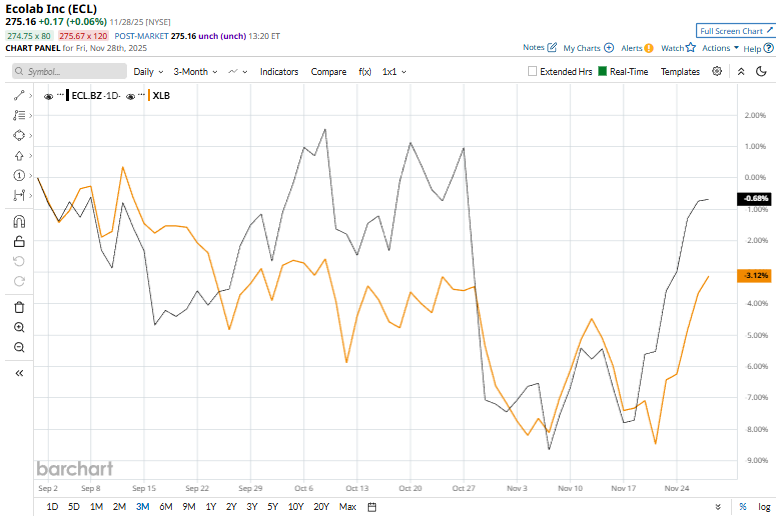Click into the Symbol search field
The height and width of the screenshot is (521, 776).
pos(69,71)
